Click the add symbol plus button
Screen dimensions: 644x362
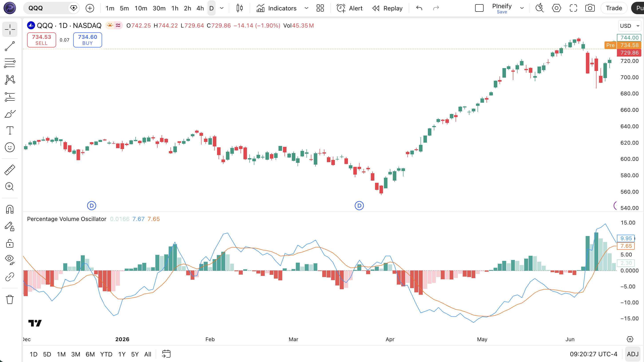click(90, 8)
